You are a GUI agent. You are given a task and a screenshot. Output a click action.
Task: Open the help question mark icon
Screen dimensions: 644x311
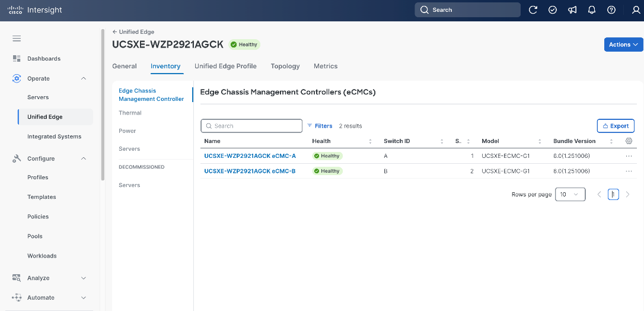tap(611, 10)
